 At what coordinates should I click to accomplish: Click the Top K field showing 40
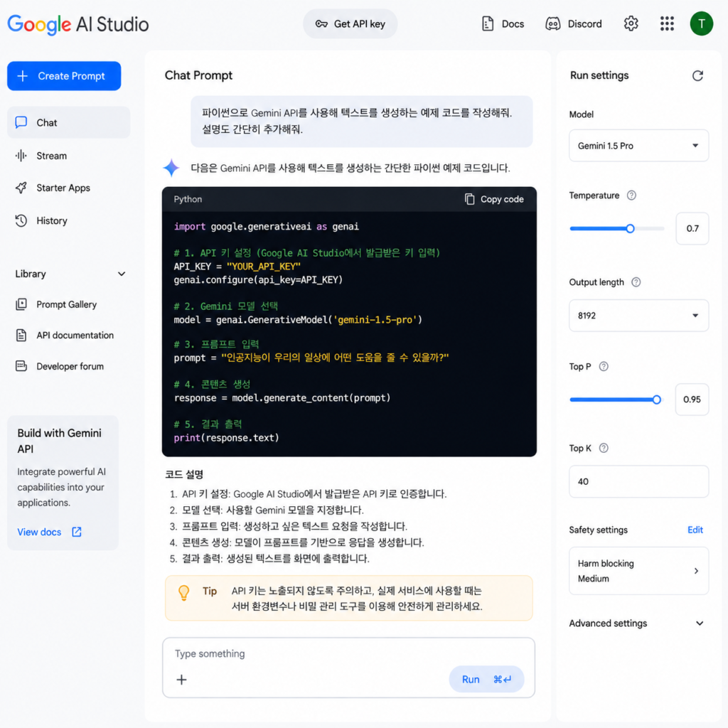pyautogui.click(x=638, y=481)
